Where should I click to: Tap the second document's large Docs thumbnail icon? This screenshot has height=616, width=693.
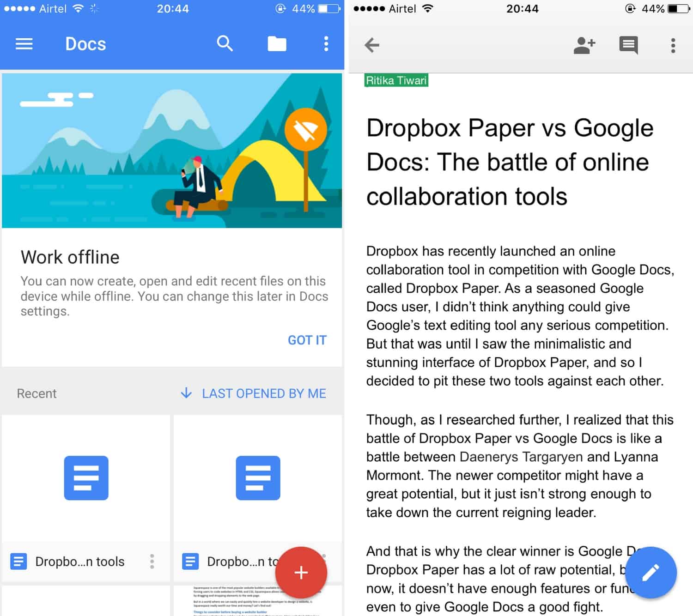pyautogui.click(x=258, y=478)
